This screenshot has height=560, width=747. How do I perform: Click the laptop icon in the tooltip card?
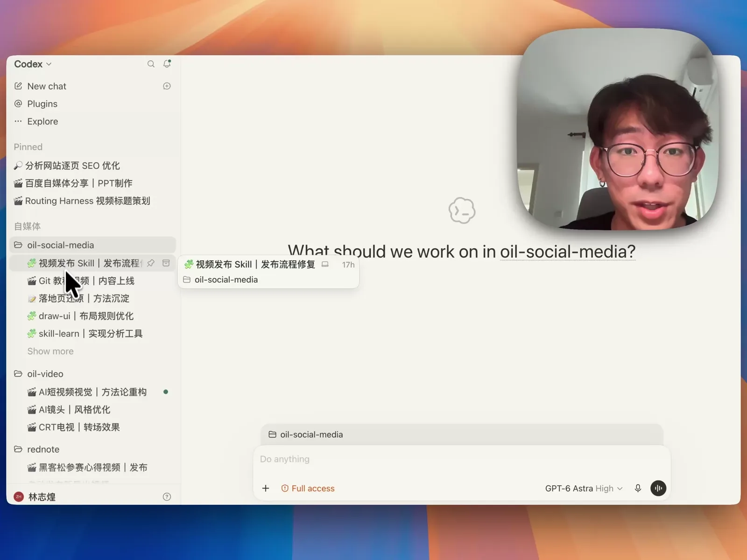(325, 264)
